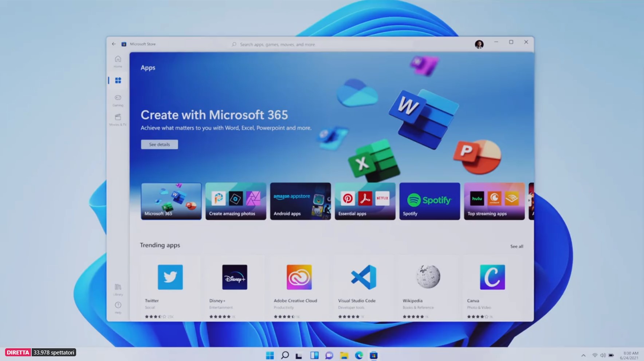Open the Visual Studio Code app icon
Viewport: 644px width, 361px height.
point(364,277)
